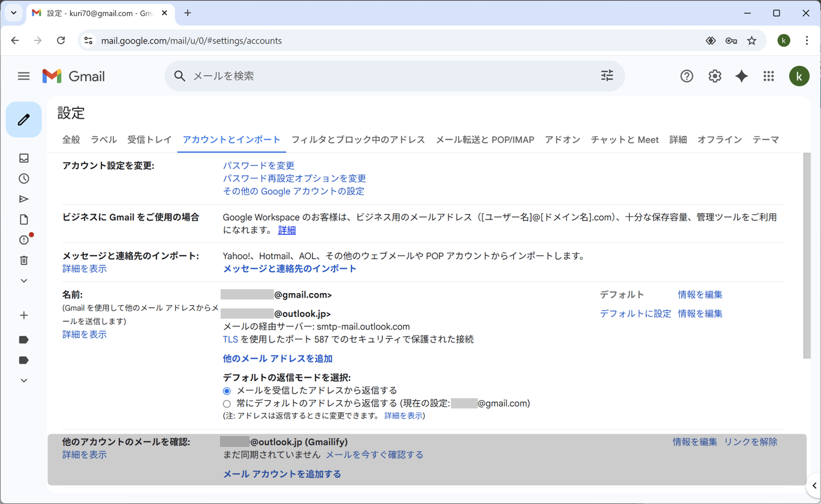Open Trash icon in sidebar
The image size is (821, 504).
tap(24, 260)
